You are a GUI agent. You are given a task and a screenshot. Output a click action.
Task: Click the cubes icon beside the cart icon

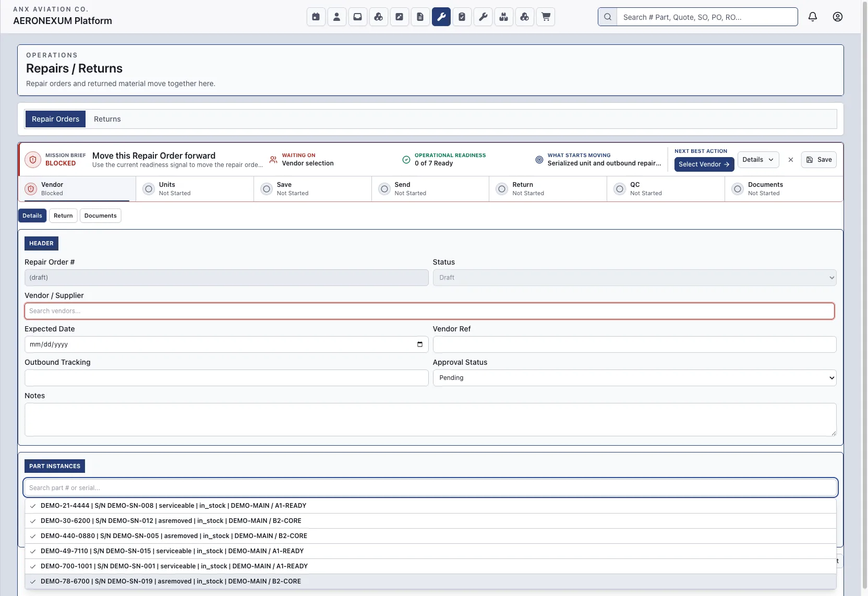click(525, 17)
